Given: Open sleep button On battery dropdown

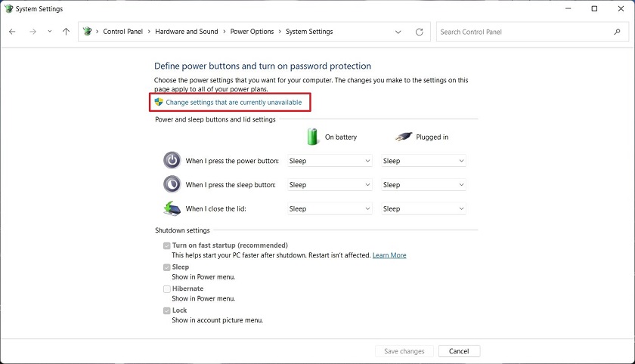Looking at the screenshot, I should pos(330,185).
